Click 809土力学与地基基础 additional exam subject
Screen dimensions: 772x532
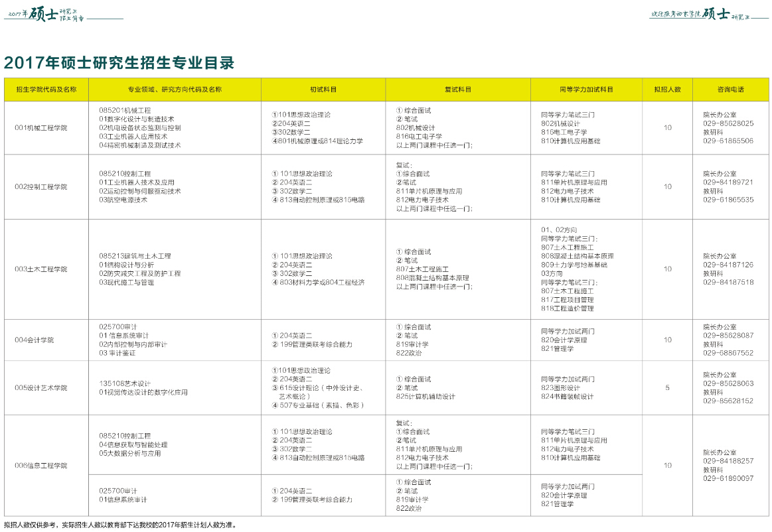[x=574, y=265]
